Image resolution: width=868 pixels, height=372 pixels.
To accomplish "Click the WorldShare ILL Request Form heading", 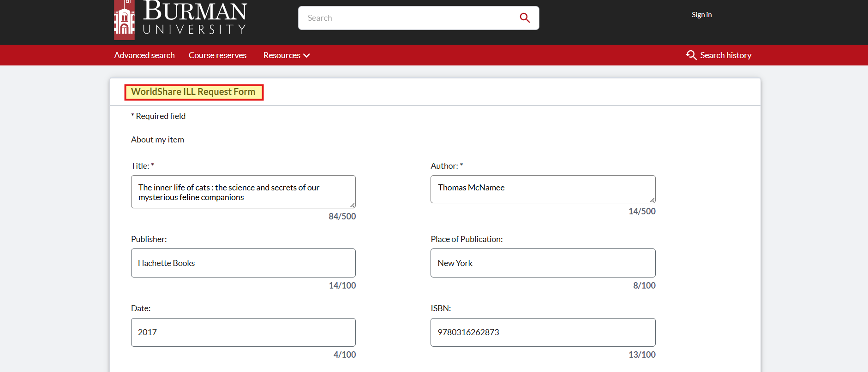I will click(193, 92).
